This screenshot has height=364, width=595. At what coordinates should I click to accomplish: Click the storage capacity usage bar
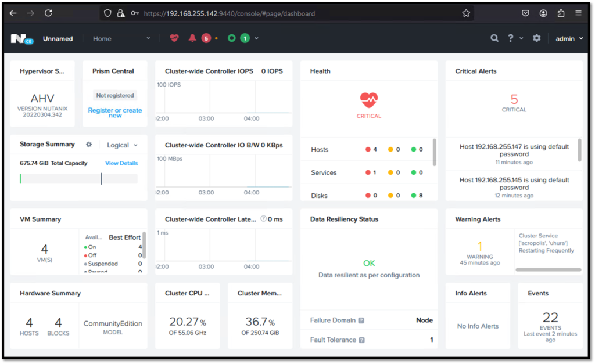(78, 179)
